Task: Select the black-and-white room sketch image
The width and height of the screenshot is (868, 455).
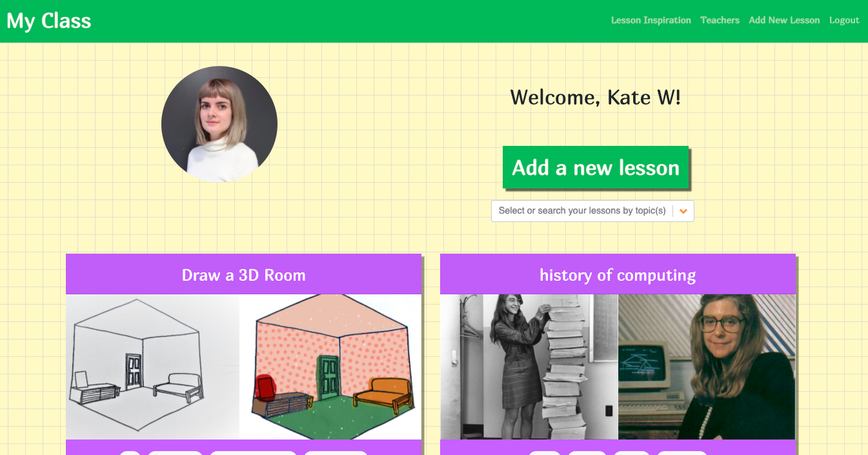Action: click(153, 367)
